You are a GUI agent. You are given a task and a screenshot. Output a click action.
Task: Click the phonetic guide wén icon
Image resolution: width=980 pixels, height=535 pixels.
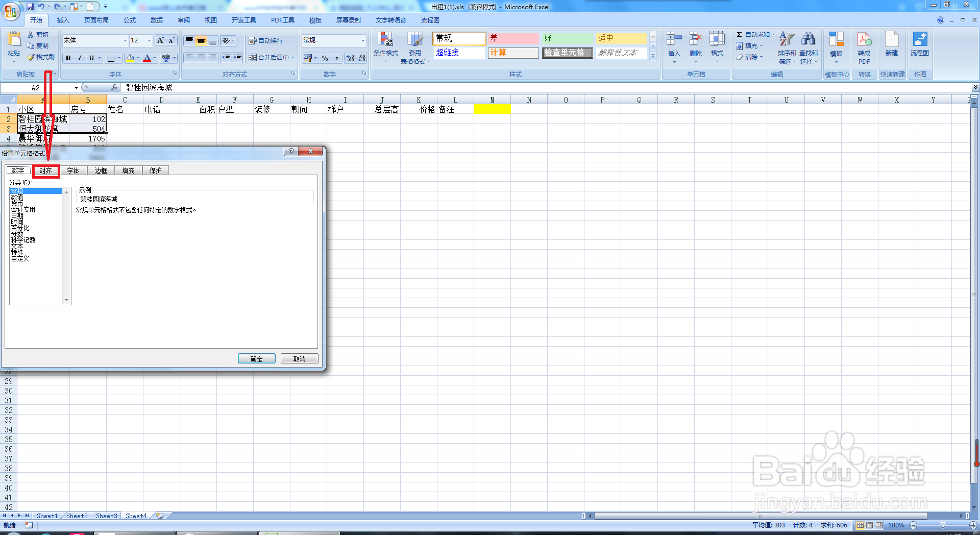point(166,58)
